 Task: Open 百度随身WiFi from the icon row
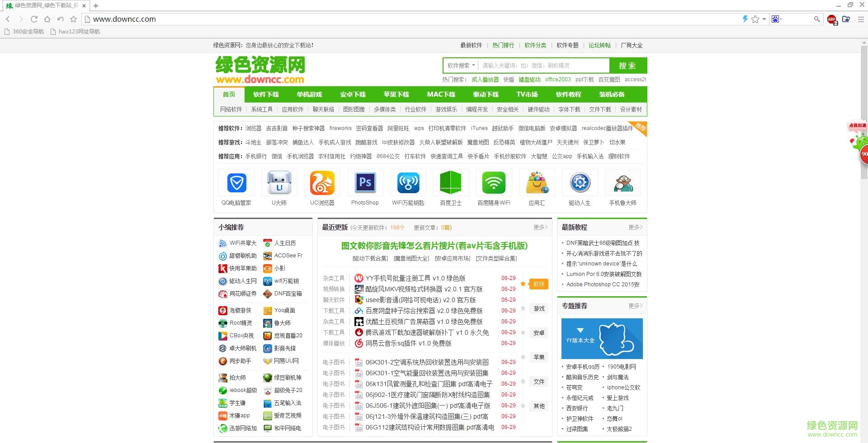[x=494, y=183]
